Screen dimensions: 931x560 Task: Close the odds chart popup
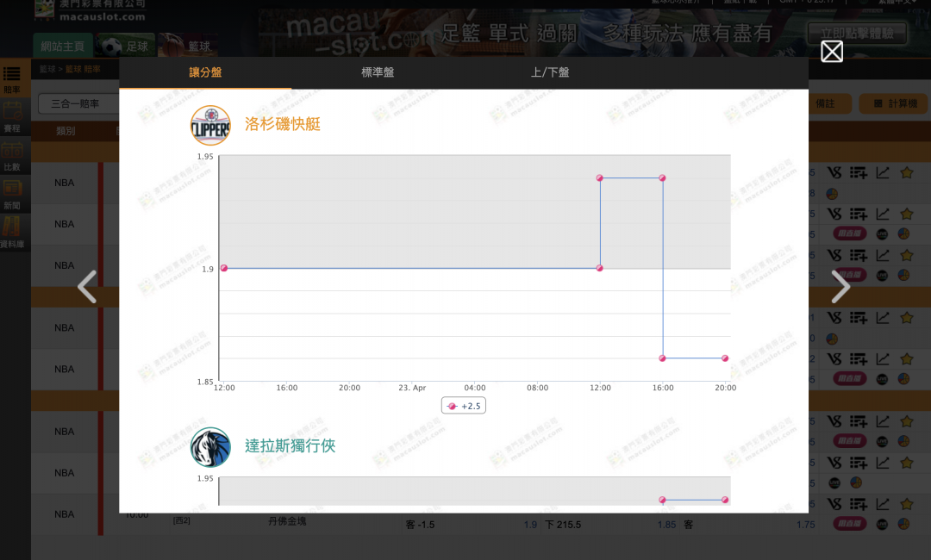[x=832, y=52]
